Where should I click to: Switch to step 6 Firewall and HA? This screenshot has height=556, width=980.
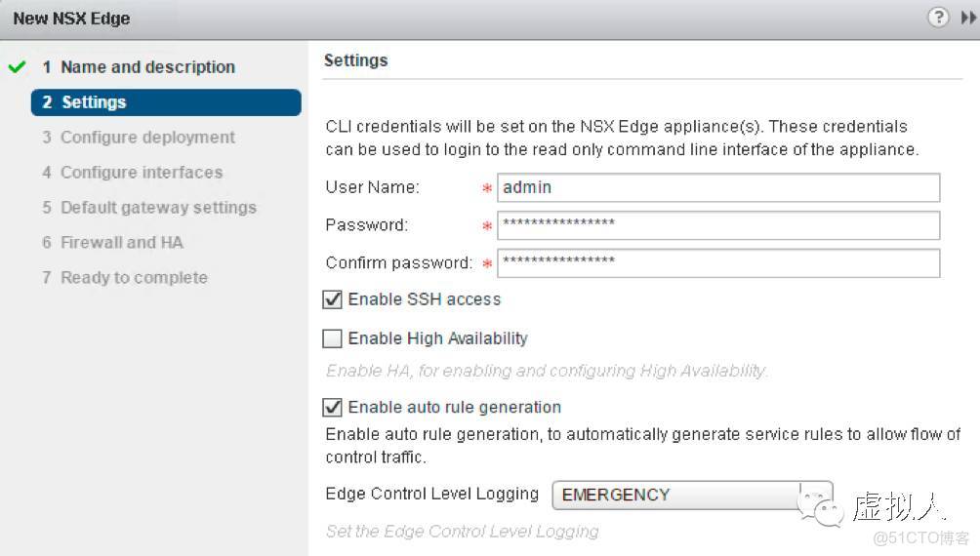(121, 243)
